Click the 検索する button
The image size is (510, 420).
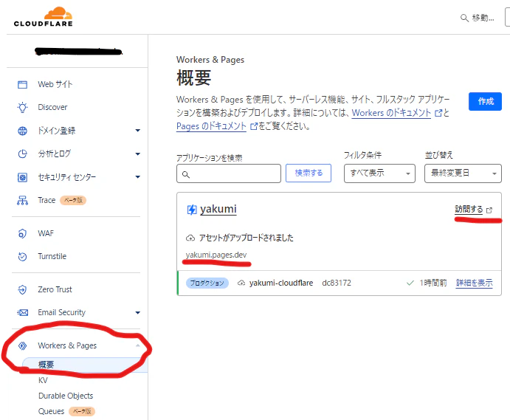pyautogui.click(x=309, y=173)
